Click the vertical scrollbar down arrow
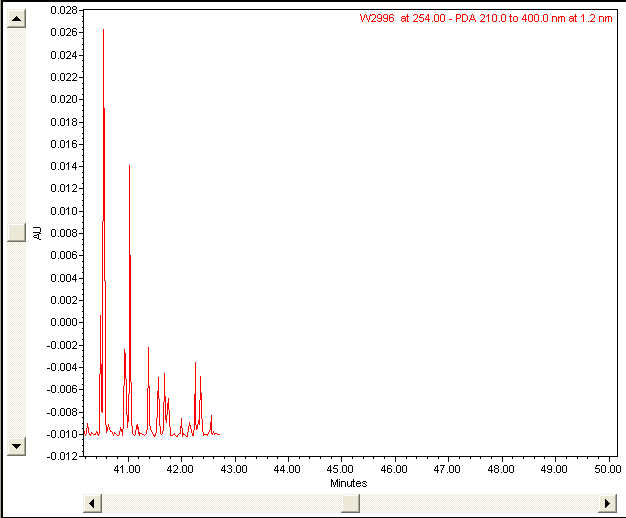The height and width of the screenshot is (518, 626). pyautogui.click(x=17, y=446)
